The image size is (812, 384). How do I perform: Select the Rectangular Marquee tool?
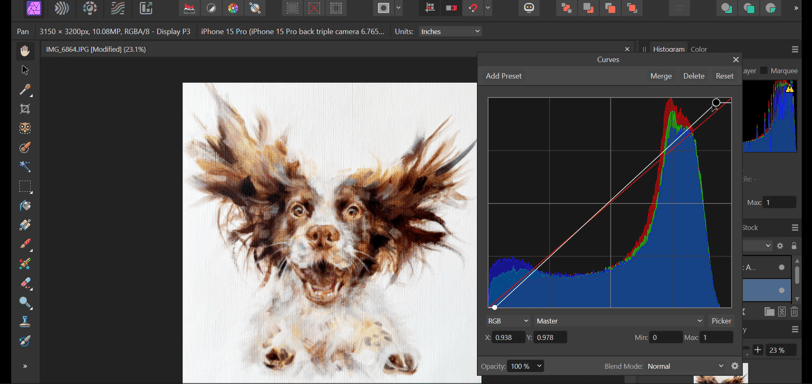point(25,186)
